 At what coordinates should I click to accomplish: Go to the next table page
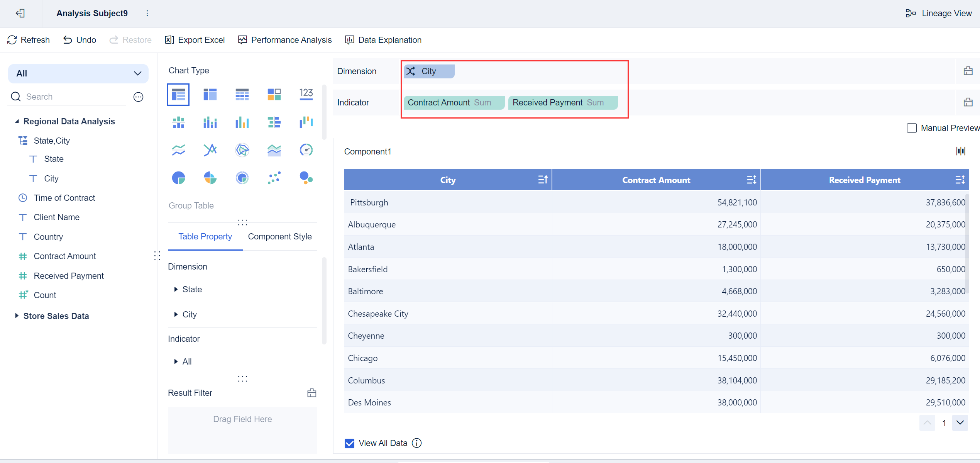pyautogui.click(x=960, y=423)
